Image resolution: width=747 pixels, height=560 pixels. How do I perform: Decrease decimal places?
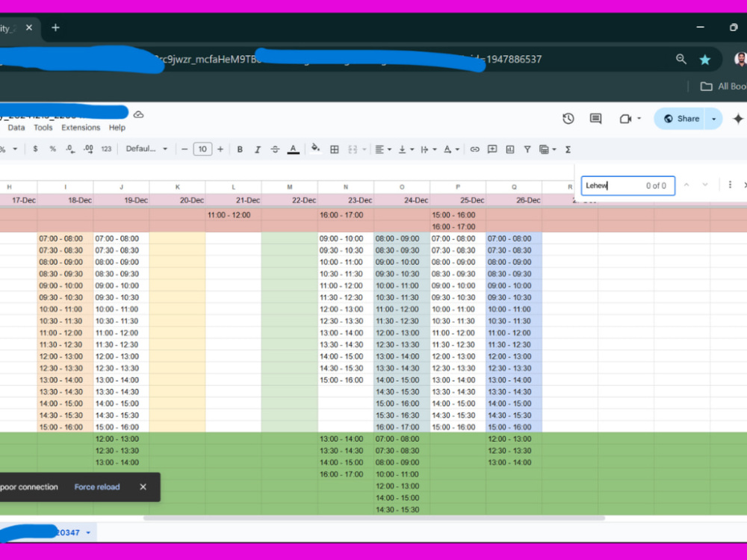pyautogui.click(x=70, y=149)
